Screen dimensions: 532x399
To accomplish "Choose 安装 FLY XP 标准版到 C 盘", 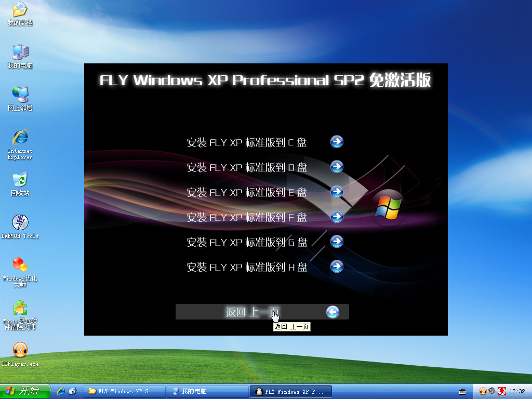I will (247, 142).
